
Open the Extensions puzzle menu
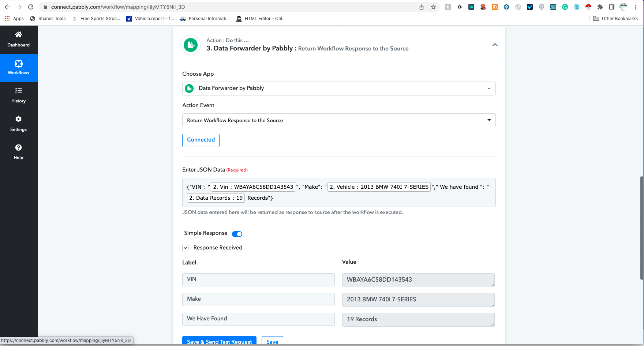(x=600, y=7)
